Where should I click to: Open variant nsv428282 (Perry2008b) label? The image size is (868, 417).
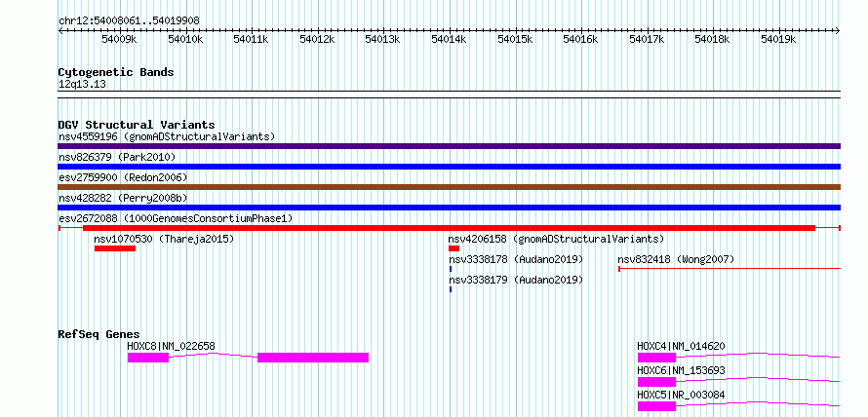(x=125, y=198)
